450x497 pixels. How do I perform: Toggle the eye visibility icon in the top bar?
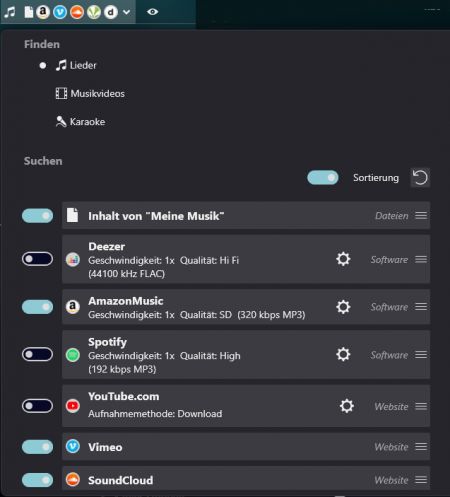(x=153, y=12)
